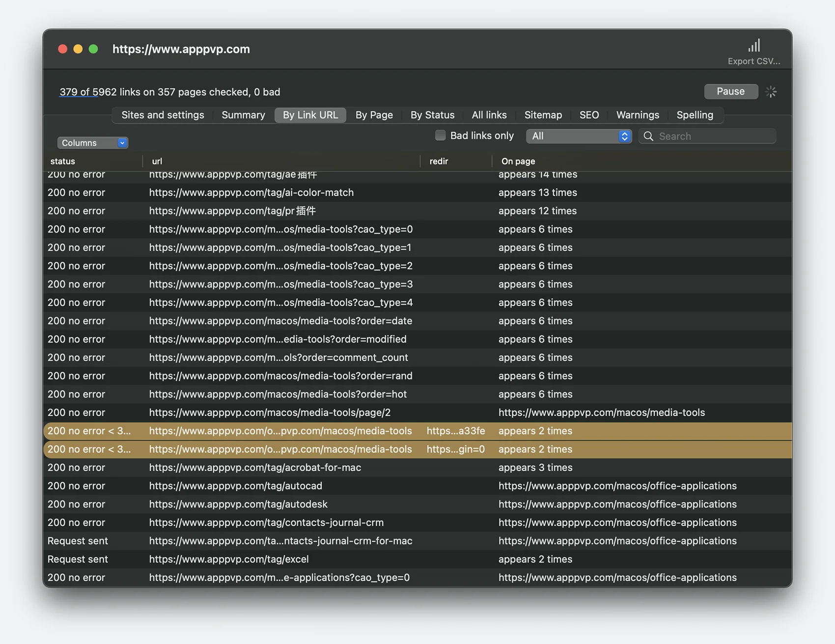Image resolution: width=835 pixels, height=644 pixels.
Task: Click 'appears 13 times' cell
Action: tap(538, 192)
